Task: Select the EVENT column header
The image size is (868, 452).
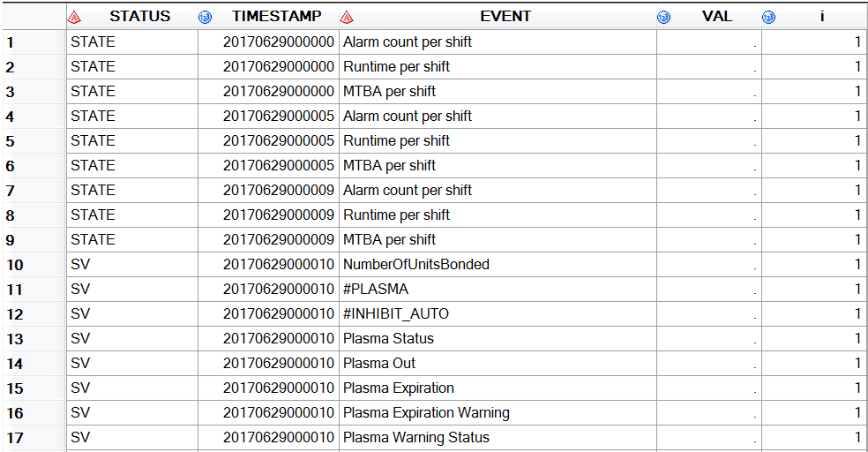Action: point(505,17)
